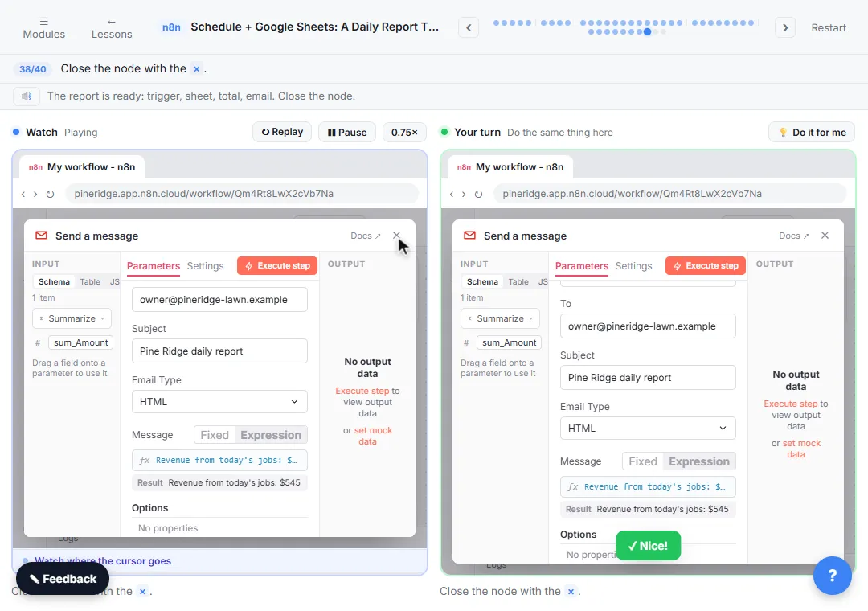Change the 0.75× playback speed
Screen dimensions: 868x611
tap(404, 132)
